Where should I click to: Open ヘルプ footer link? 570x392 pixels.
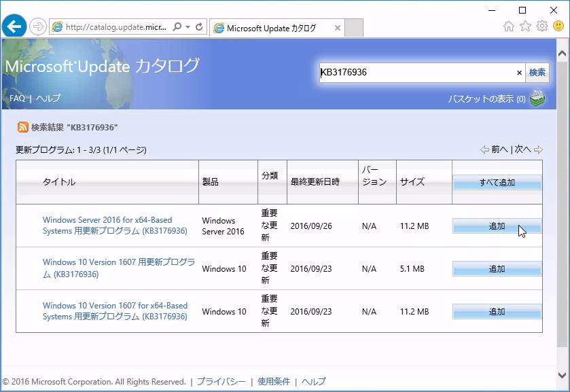point(314,381)
